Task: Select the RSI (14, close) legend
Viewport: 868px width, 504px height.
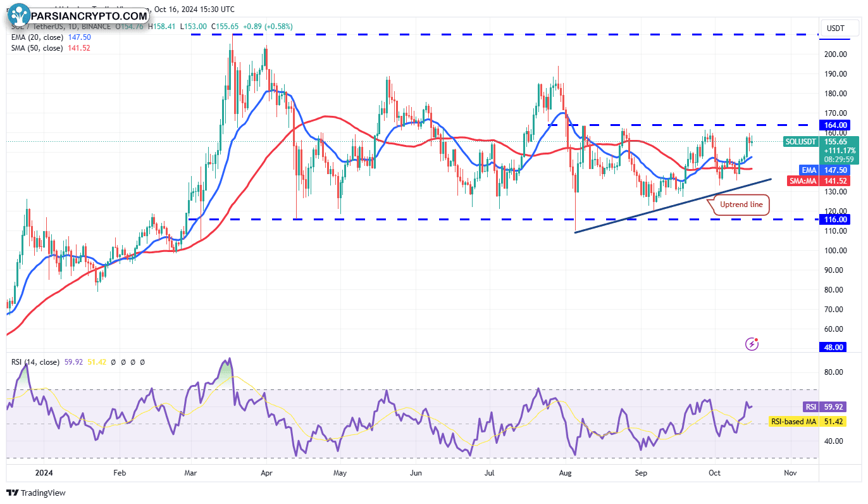Action: (35, 362)
